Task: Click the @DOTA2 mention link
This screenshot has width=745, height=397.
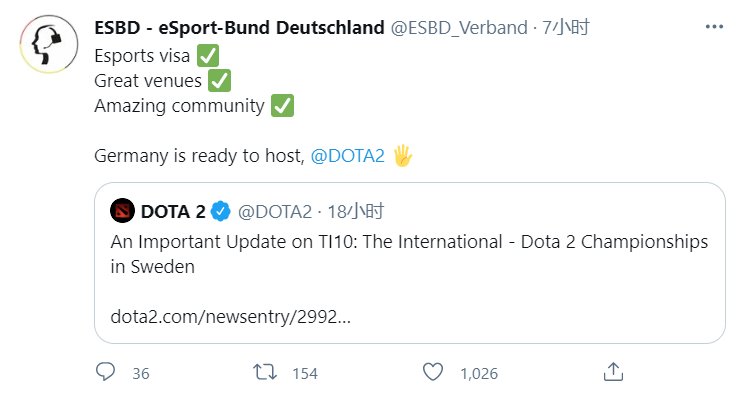Action: pos(347,156)
